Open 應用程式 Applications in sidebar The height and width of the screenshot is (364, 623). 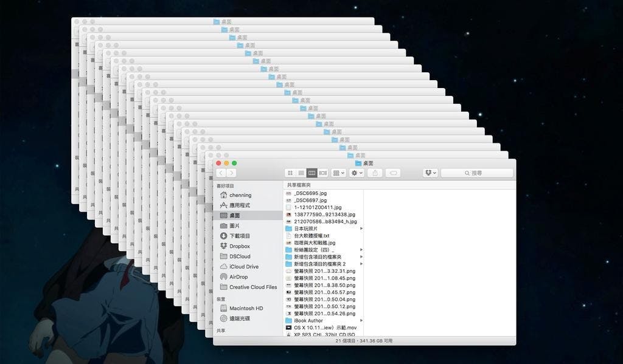[248, 205]
